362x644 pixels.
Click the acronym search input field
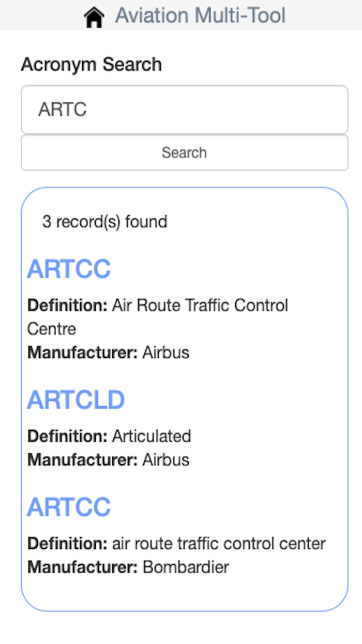tap(184, 109)
